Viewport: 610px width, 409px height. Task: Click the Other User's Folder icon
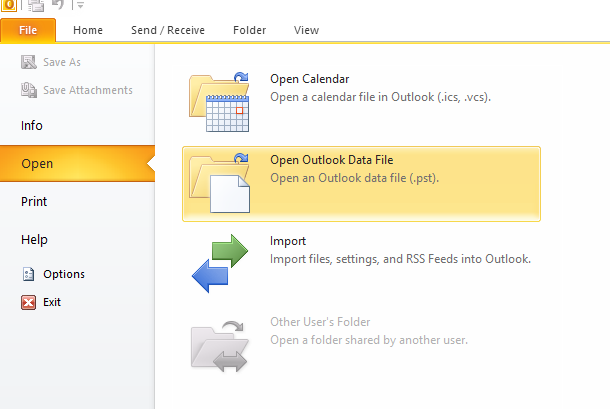(x=219, y=346)
